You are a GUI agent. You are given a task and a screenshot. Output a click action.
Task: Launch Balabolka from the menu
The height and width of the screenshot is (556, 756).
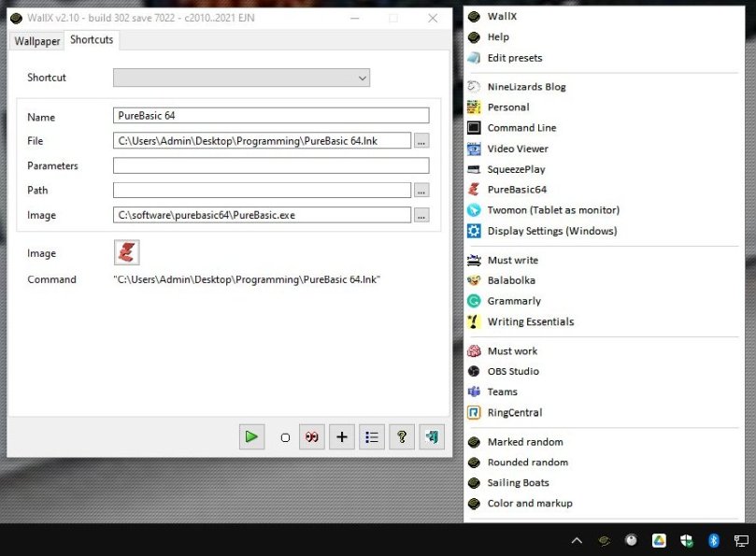(x=604, y=280)
